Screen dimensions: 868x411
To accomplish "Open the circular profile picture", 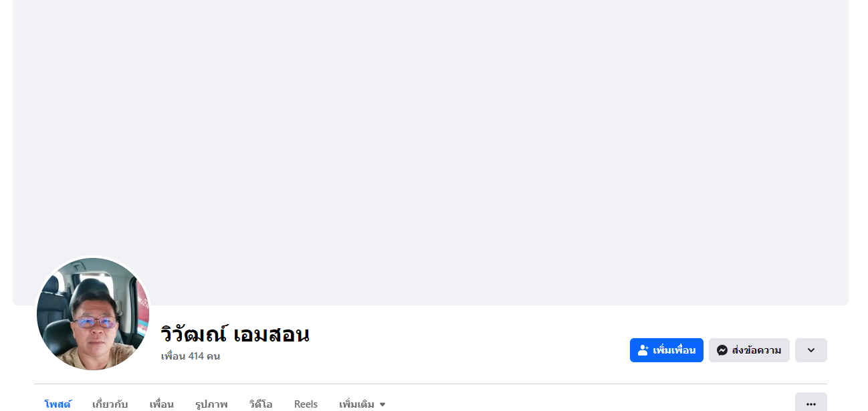I will coord(93,313).
